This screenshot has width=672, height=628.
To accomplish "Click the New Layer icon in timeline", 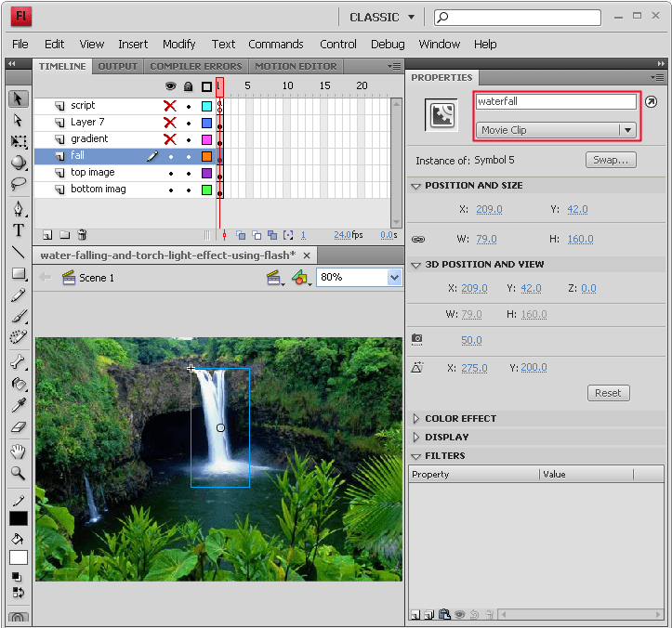I will 47,235.
